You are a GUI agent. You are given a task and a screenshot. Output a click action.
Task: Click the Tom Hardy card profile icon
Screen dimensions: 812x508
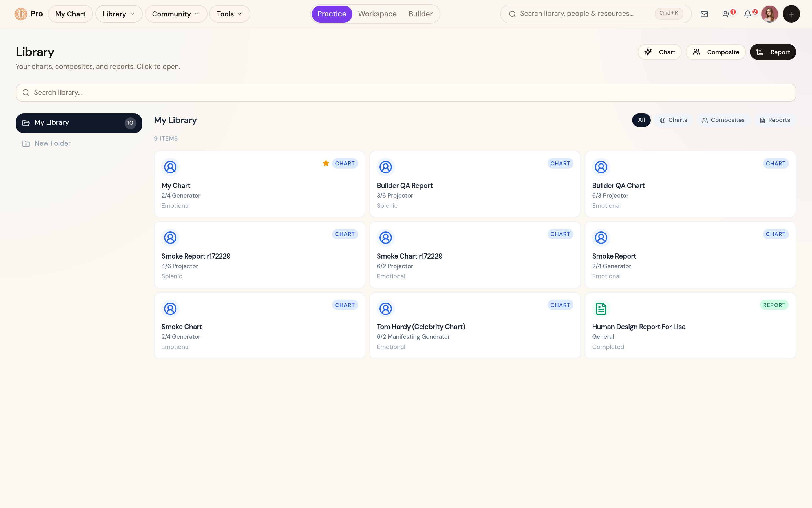tap(385, 308)
